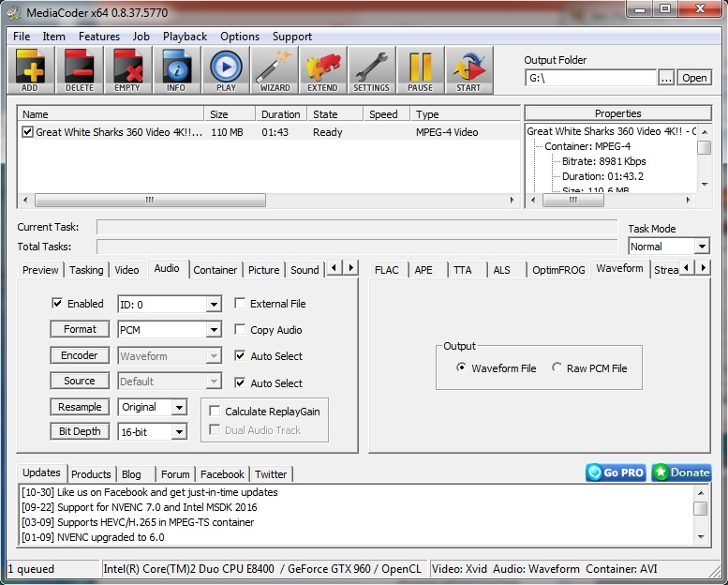Click the Bit Depth button
The width and height of the screenshot is (728, 585).
click(x=80, y=431)
